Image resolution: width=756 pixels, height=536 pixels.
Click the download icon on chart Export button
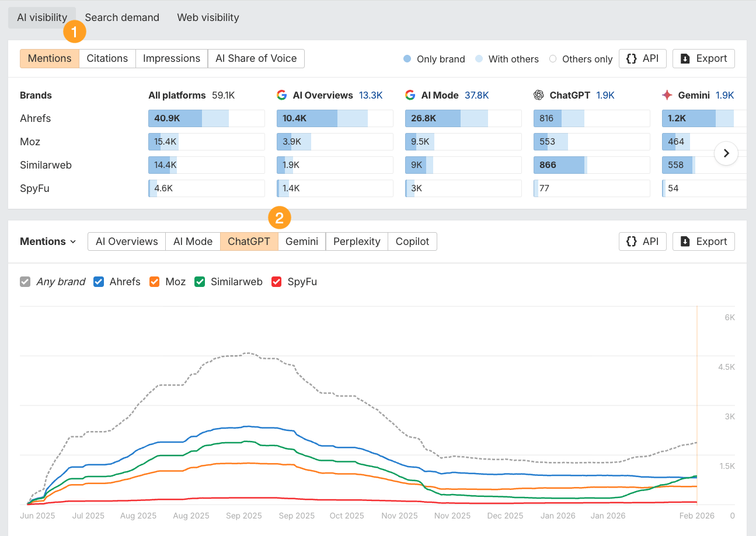point(686,241)
